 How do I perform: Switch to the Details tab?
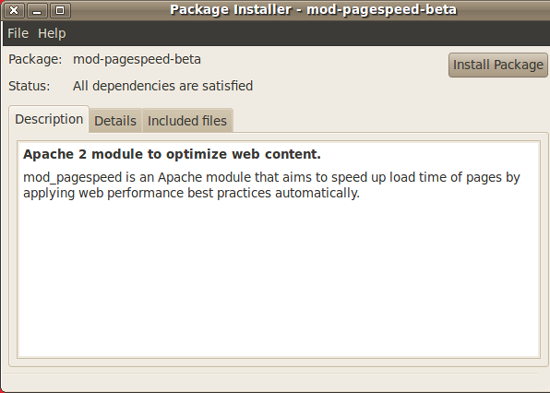click(x=115, y=121)
